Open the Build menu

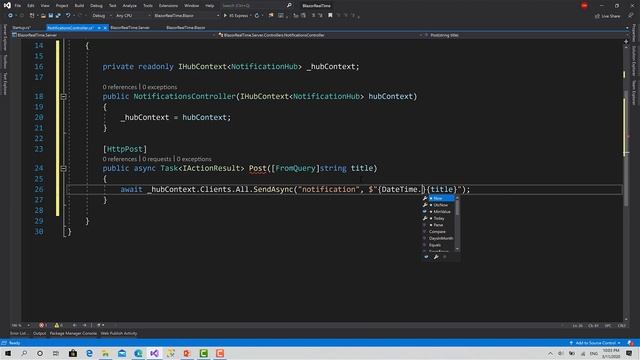pyautogui.click(x=79, y=6)
